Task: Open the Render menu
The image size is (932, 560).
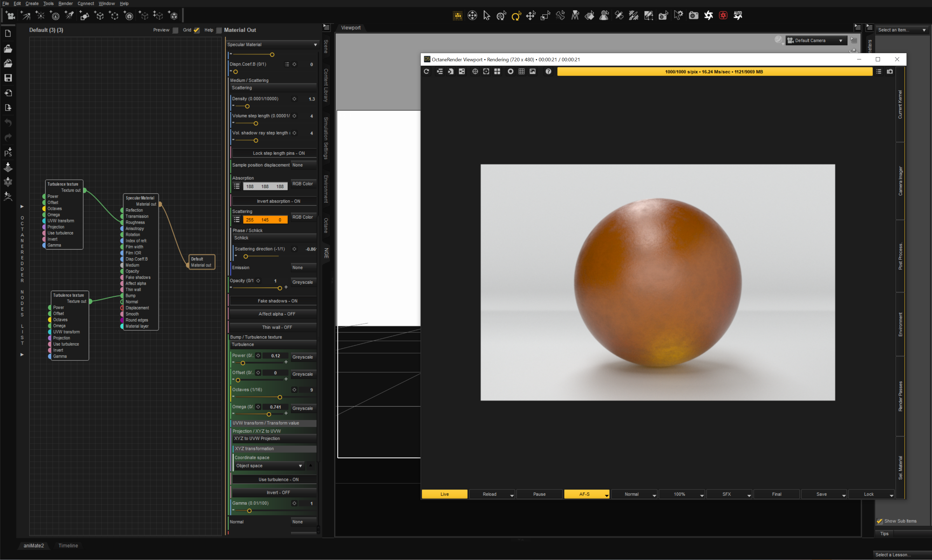Action: (x=65, y=4)
